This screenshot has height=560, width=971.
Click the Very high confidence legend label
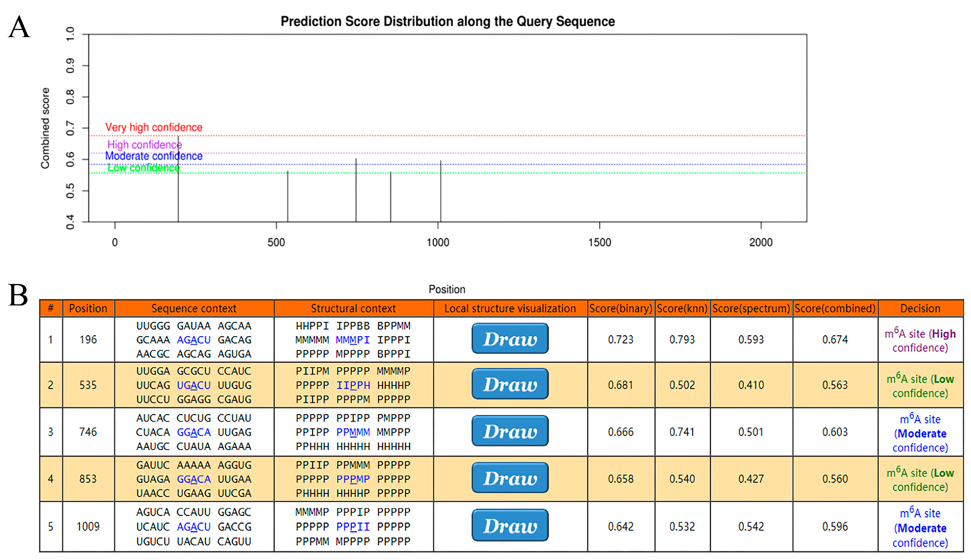pos(153,127)
